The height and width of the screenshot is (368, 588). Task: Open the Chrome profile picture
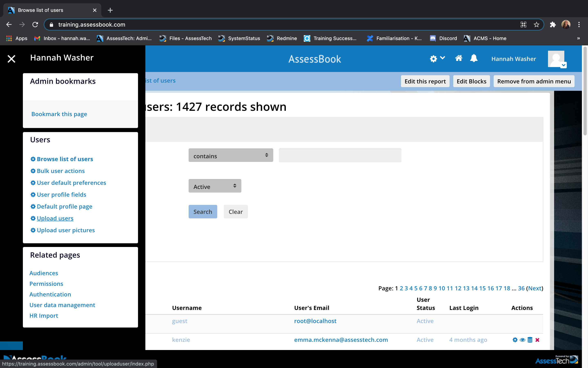click(x=566, y=25)
